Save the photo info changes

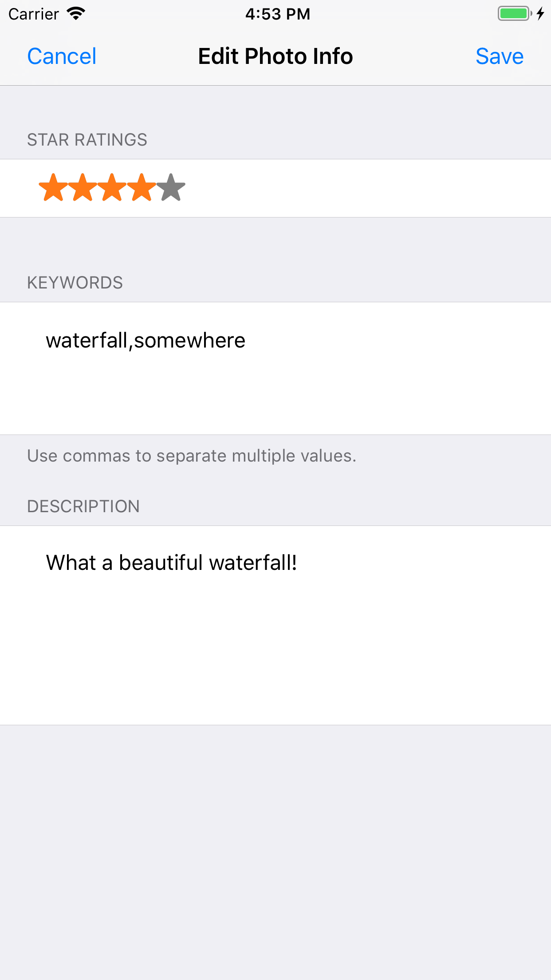499,56
